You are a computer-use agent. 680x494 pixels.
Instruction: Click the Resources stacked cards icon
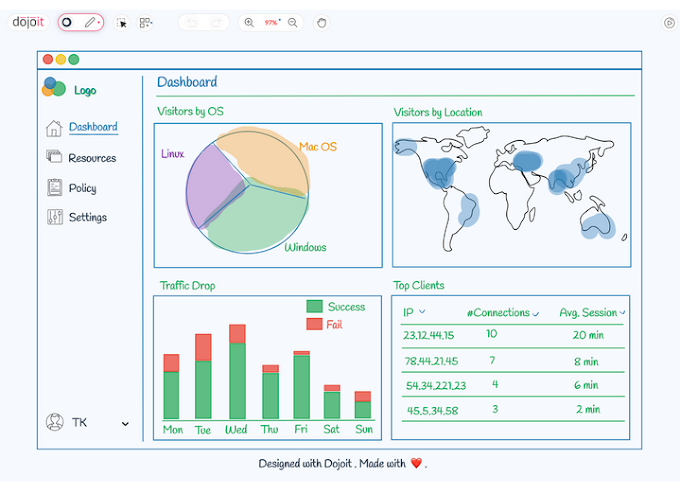coord(54,156)
